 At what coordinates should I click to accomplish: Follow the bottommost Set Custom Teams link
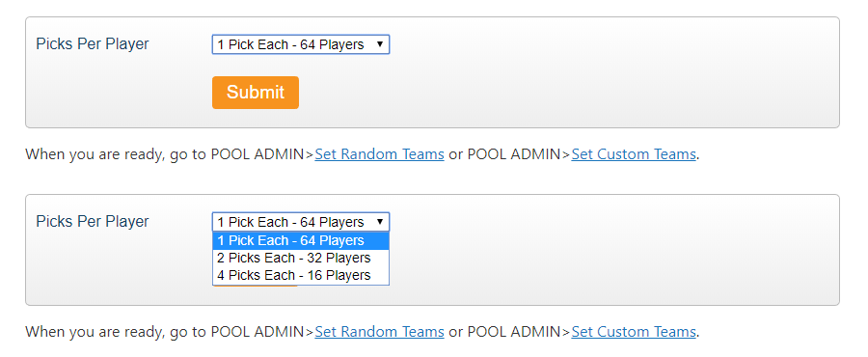[634, 332]
